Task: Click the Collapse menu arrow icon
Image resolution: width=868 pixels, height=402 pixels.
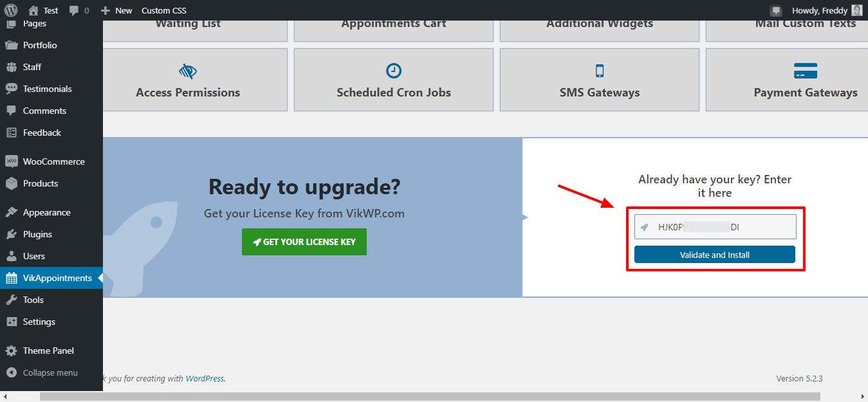Action: (x=12, y=372)
